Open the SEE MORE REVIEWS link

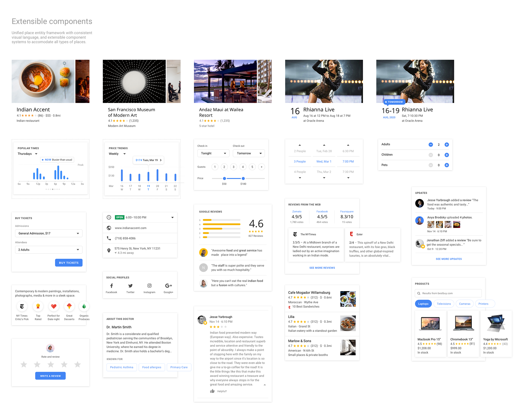tap(322, 268)
